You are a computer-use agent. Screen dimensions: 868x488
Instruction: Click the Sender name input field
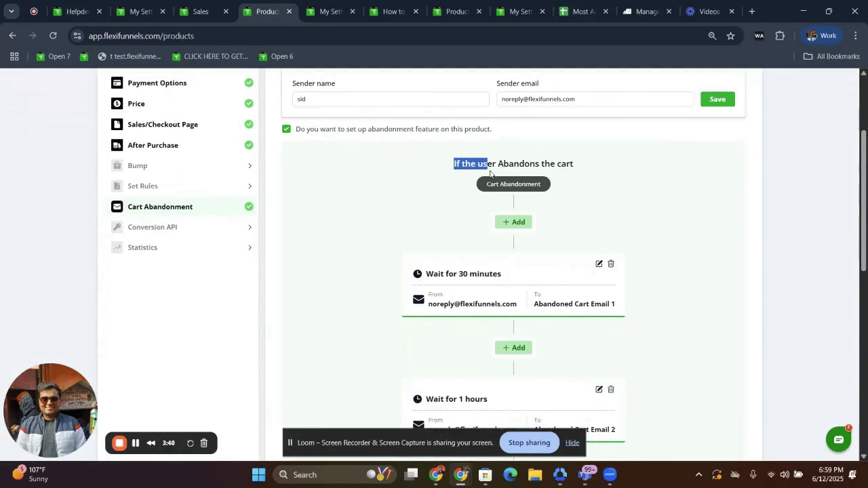tap(390, 99)
